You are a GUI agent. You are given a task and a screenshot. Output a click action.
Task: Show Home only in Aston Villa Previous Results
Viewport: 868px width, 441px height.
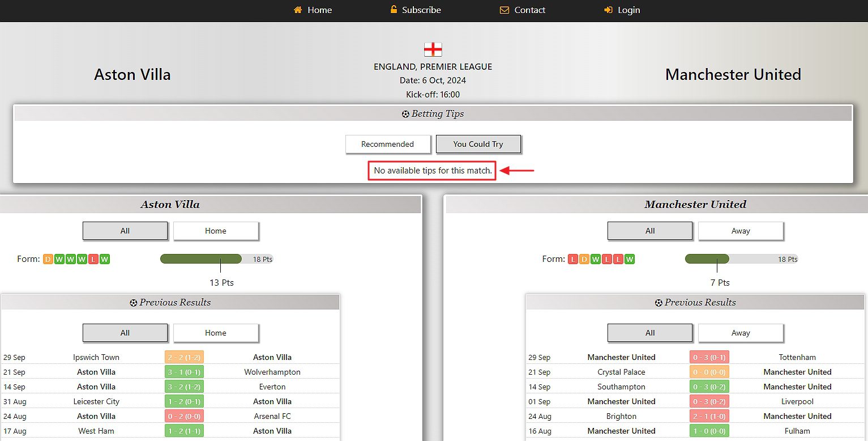(x=216, y=333)
